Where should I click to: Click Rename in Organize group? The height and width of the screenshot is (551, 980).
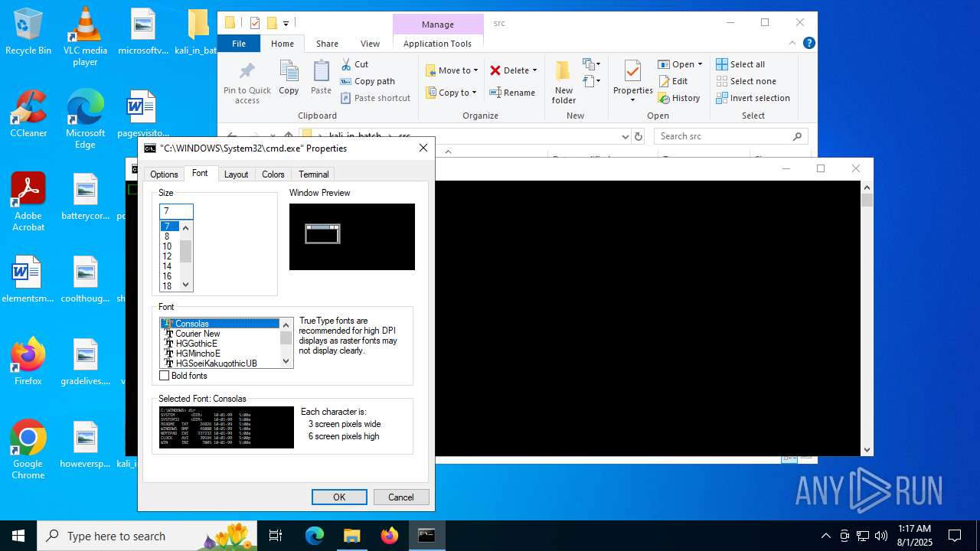pos(512,93)
